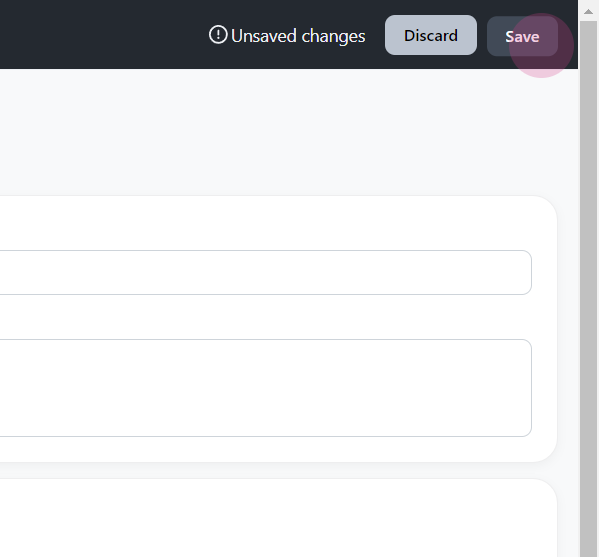Click the bottom of the vertical scrollbar
Viewport: 599px width, 557px height.
point(588,550)
